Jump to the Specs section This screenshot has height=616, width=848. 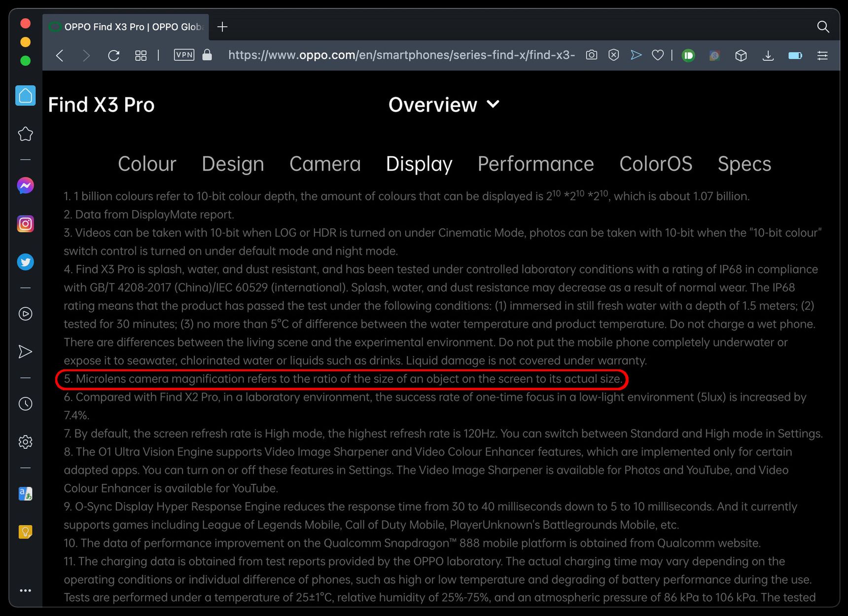point(744,164)
